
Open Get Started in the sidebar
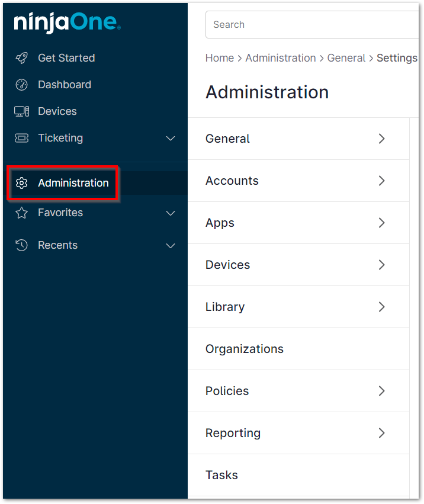(66, 58)
